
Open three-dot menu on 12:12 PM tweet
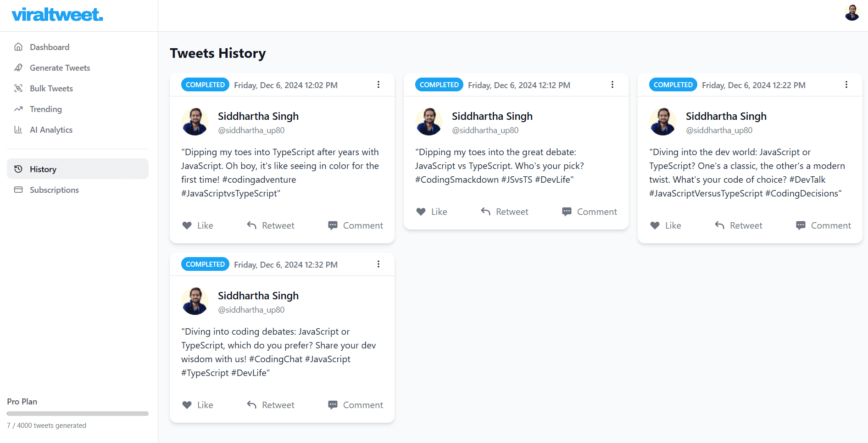tap(612, 84)
